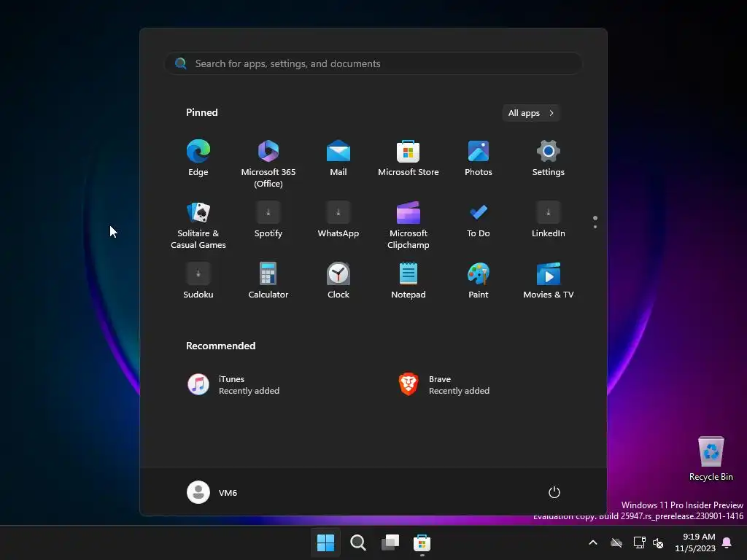
Task: Open Edge from pinned apps
Action: coord(198,158)
